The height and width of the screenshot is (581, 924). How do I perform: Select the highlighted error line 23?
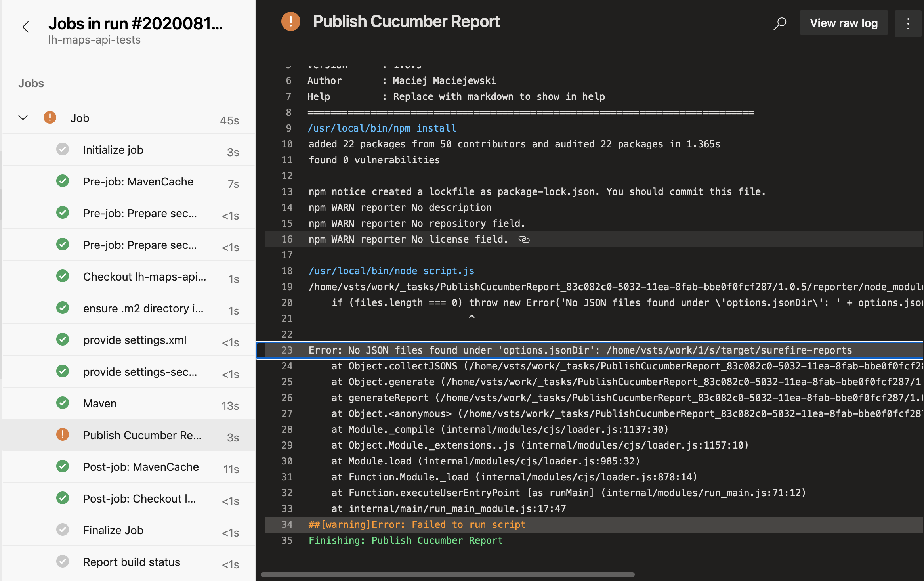tap(555, 350)
